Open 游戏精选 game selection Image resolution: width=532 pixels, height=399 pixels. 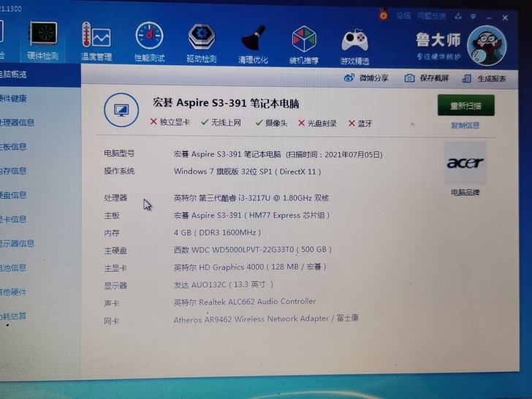pyautogui.click(x=355, y=46)
